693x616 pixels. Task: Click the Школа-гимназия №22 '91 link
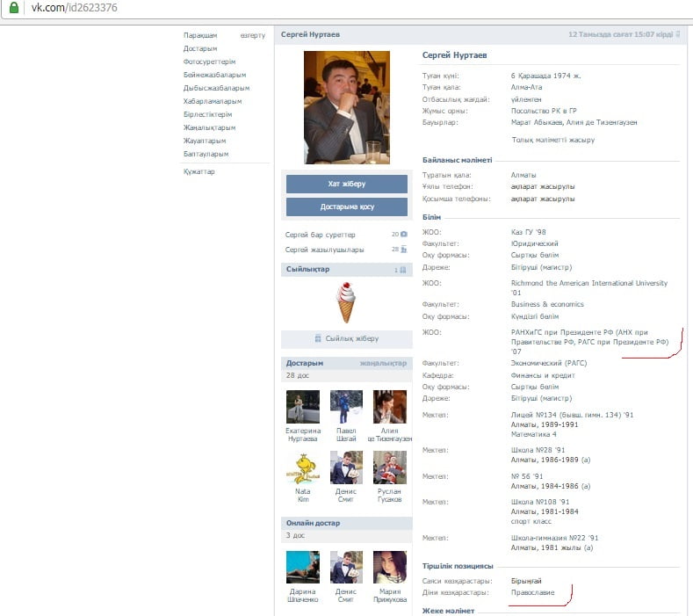554,538
